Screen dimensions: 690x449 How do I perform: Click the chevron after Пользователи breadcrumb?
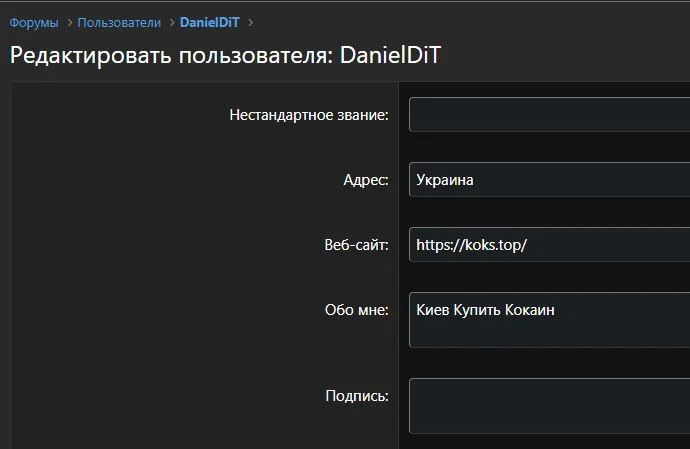[170, 22]
